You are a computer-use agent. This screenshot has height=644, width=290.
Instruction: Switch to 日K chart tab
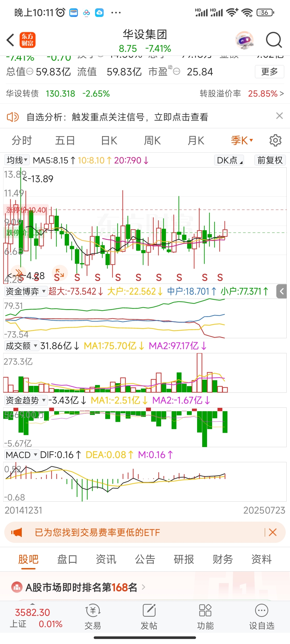click(109, 140)
